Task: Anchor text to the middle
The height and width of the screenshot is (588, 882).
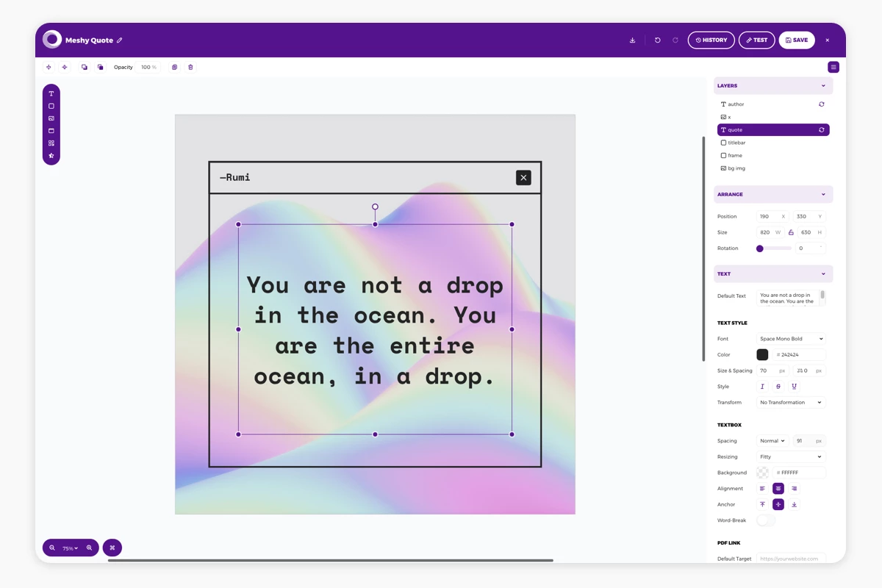Action: point(778,504)
